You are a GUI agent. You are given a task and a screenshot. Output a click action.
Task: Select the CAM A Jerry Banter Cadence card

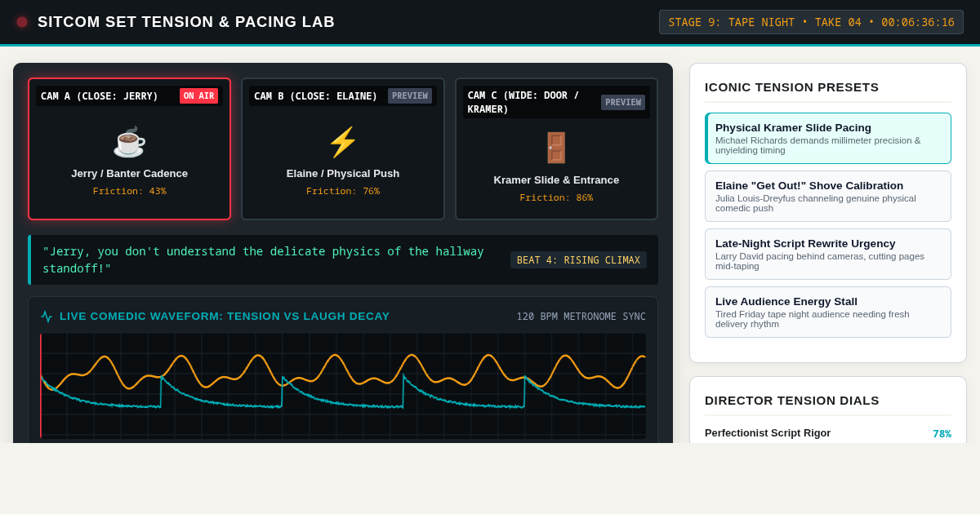point(130,148)
